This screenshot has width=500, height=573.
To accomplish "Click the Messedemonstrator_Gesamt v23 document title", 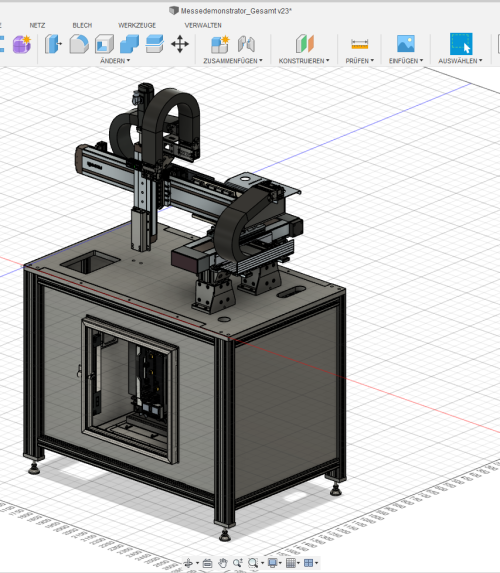I will tap(236, 11).
